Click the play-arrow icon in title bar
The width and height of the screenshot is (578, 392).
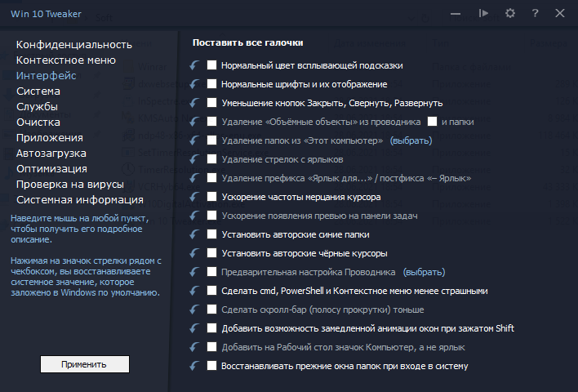483,14
